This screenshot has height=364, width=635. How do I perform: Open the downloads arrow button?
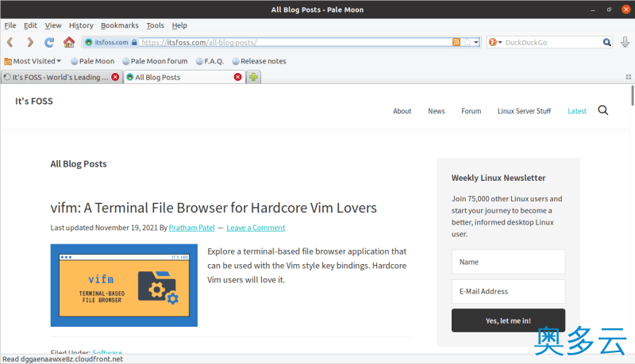(625, 42)
